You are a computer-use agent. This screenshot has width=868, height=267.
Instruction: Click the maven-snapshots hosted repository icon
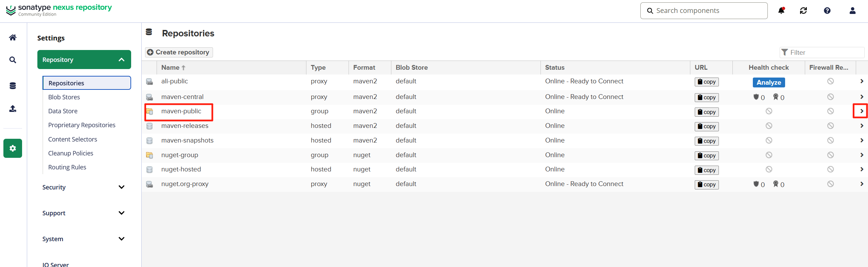pos(149,140)
